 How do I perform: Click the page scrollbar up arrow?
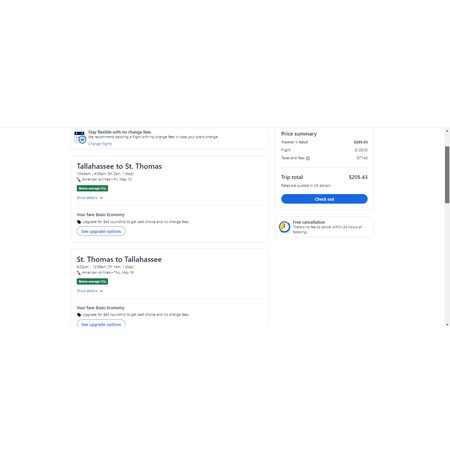point(447,131)
